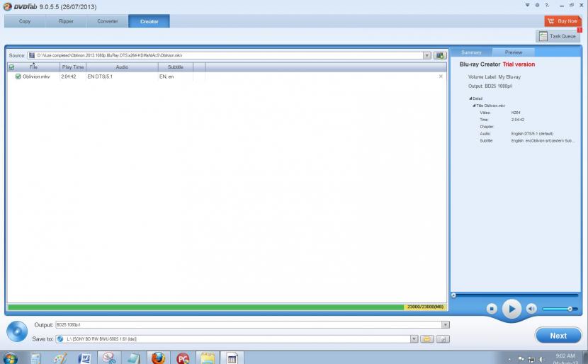
Task: Open Microsoft Word from the taskbar
Action: click(x=85, y=358)
